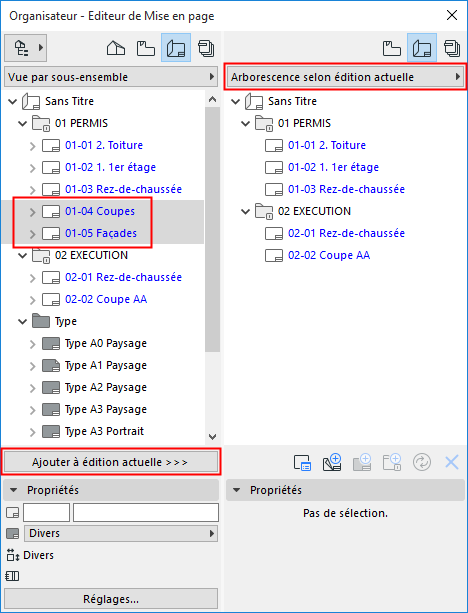The image size is (468, 613).
Task: Collapse right Propriétés section
Action: tap(237, 490)
